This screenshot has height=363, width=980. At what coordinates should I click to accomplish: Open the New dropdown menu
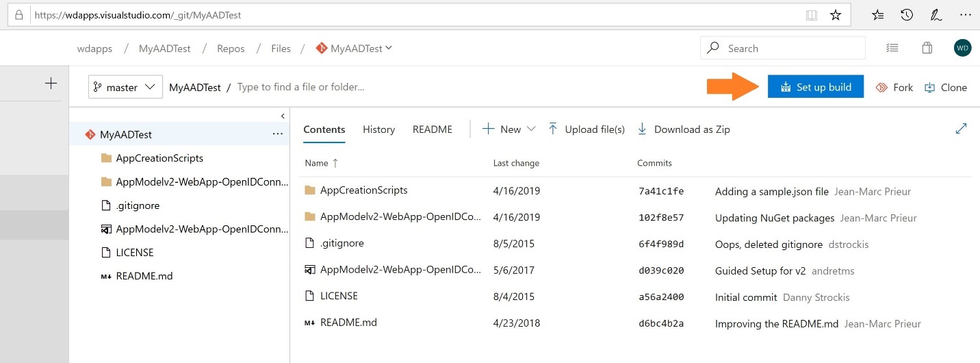click(x=510, y=129)
